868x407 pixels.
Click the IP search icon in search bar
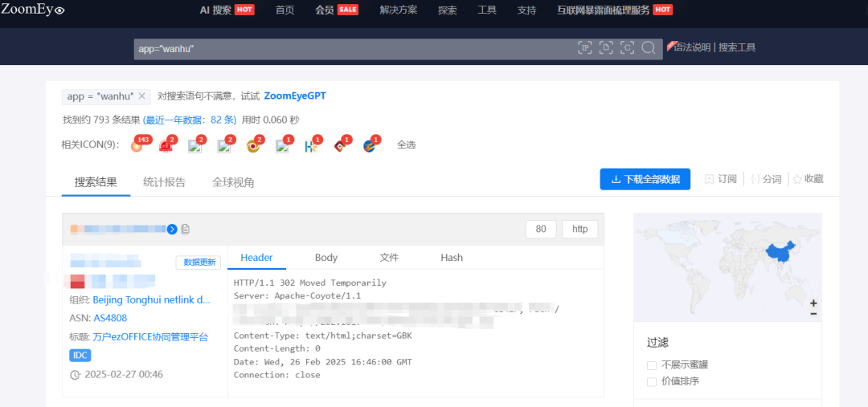click(x=585, y=47)
